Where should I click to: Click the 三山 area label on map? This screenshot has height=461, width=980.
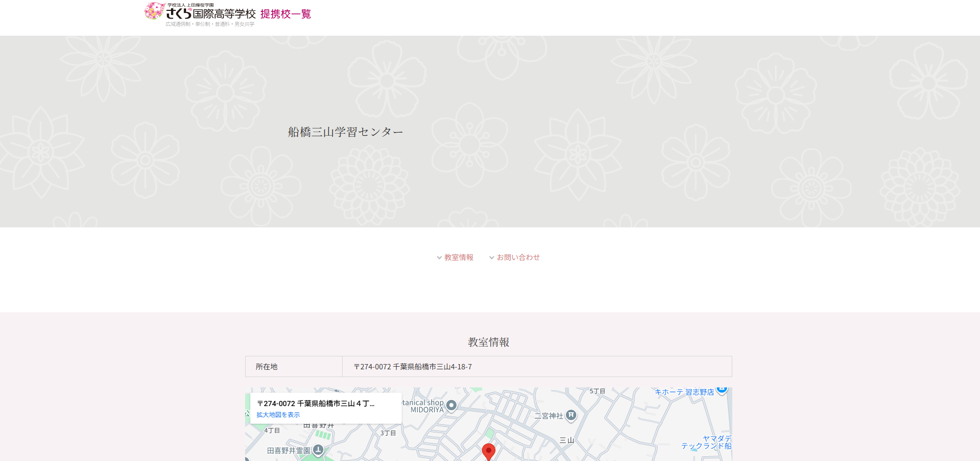click(x=566, y=440)
